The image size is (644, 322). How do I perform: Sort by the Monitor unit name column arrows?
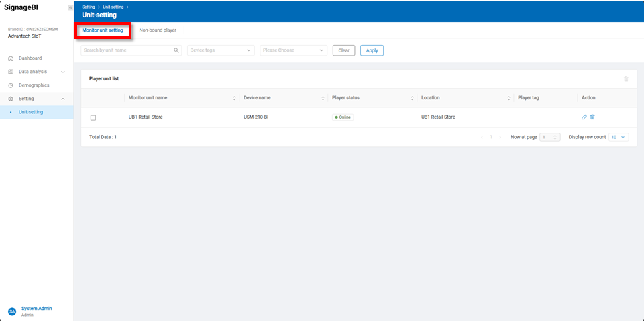[x=234, y=98]
